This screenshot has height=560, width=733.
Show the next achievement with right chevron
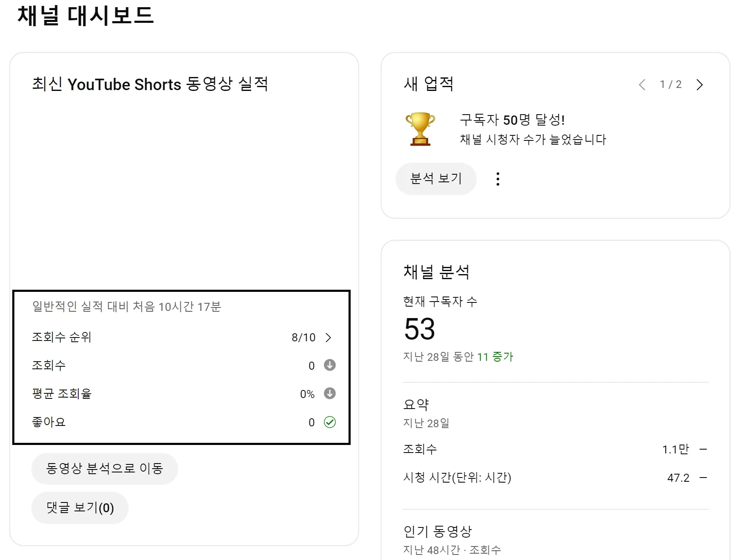(700, 85)
